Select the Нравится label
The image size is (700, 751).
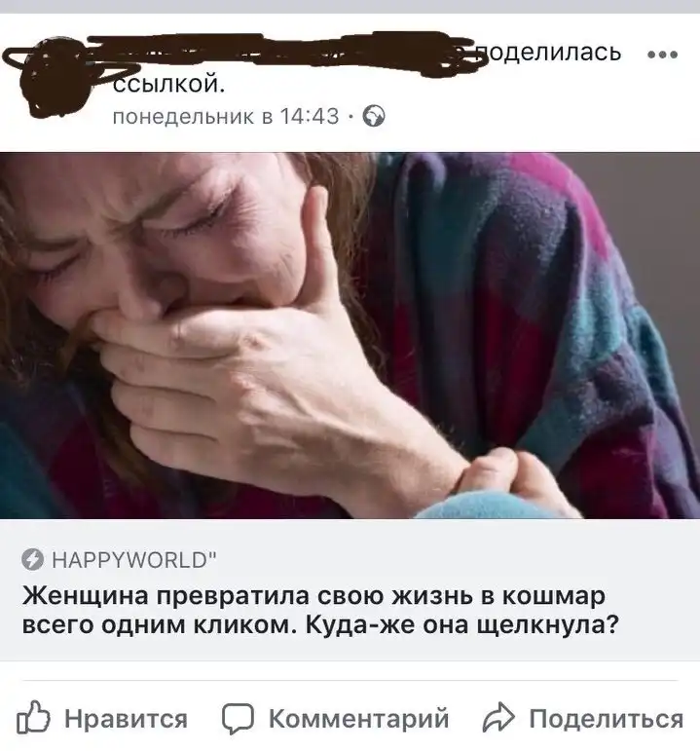(126, 719)
